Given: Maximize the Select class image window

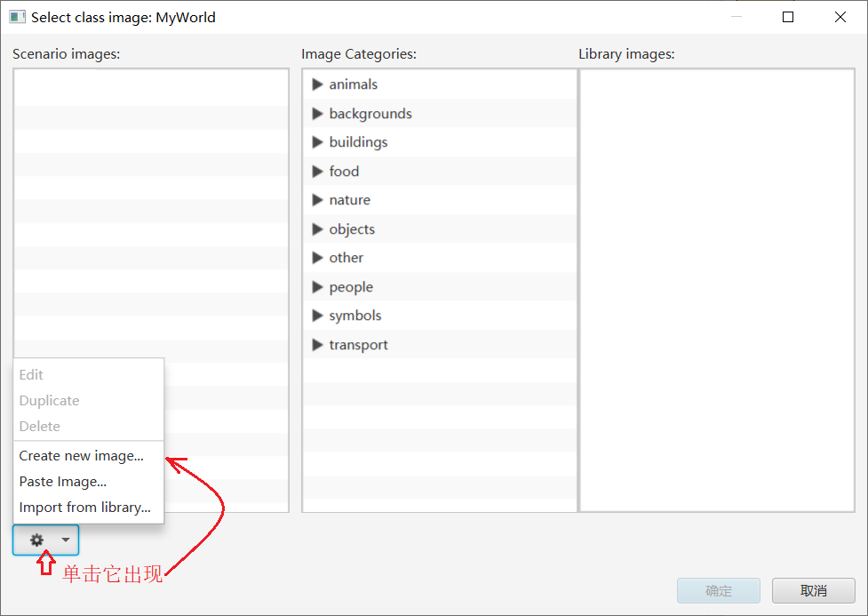Looking at the screenshot, I should 787,17.
